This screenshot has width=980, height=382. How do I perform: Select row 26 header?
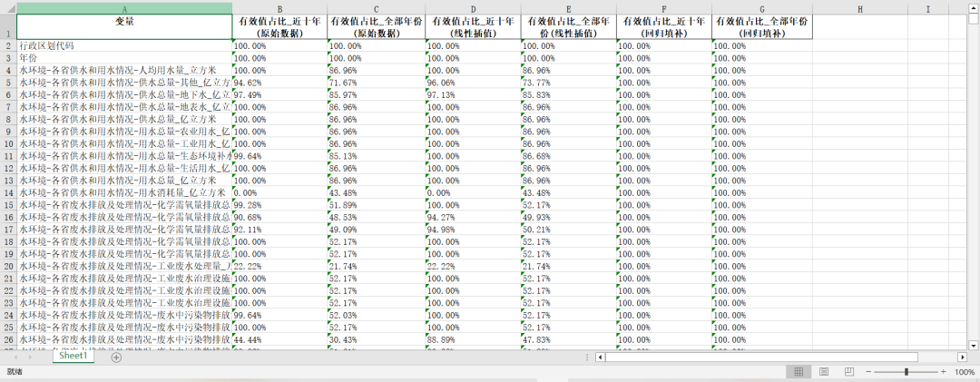tap(8, 338)
